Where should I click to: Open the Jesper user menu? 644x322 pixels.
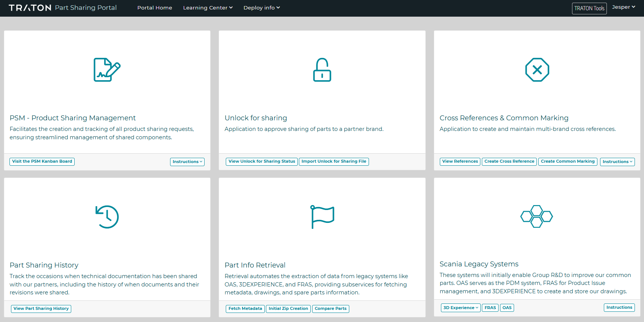click(623, 7)
